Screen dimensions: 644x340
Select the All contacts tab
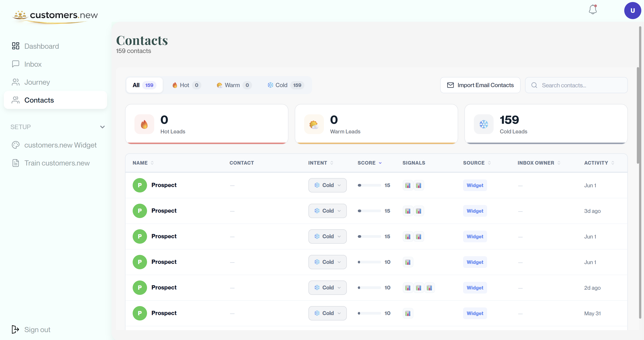pyautogui.click(x=144, y=85)
